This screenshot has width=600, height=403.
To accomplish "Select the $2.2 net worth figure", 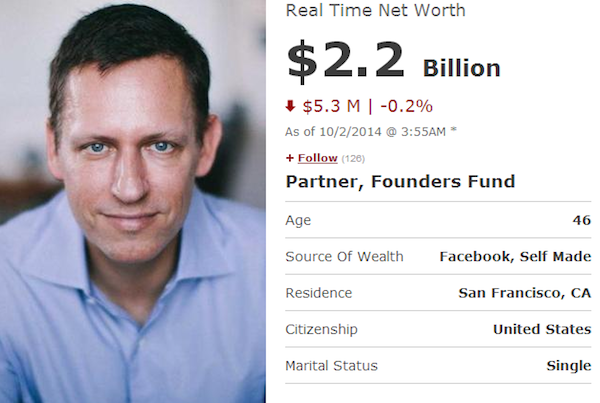I will (x=346, y=61).
